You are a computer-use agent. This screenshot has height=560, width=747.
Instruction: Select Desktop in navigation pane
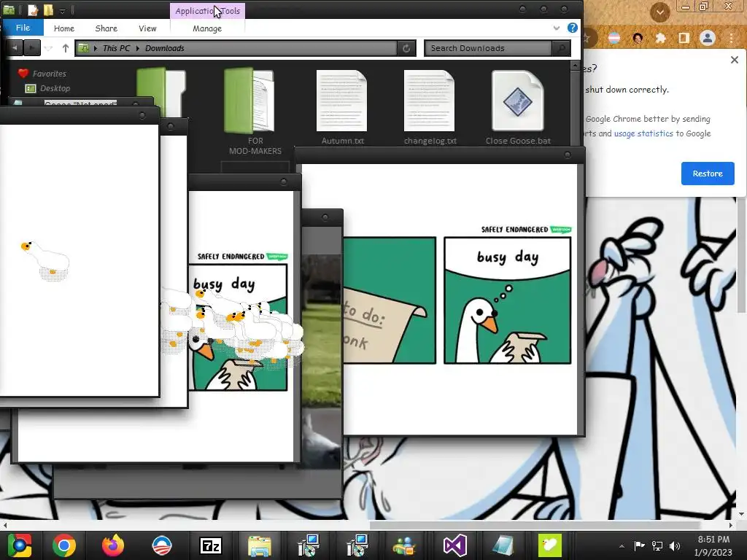tap(55, 88)
